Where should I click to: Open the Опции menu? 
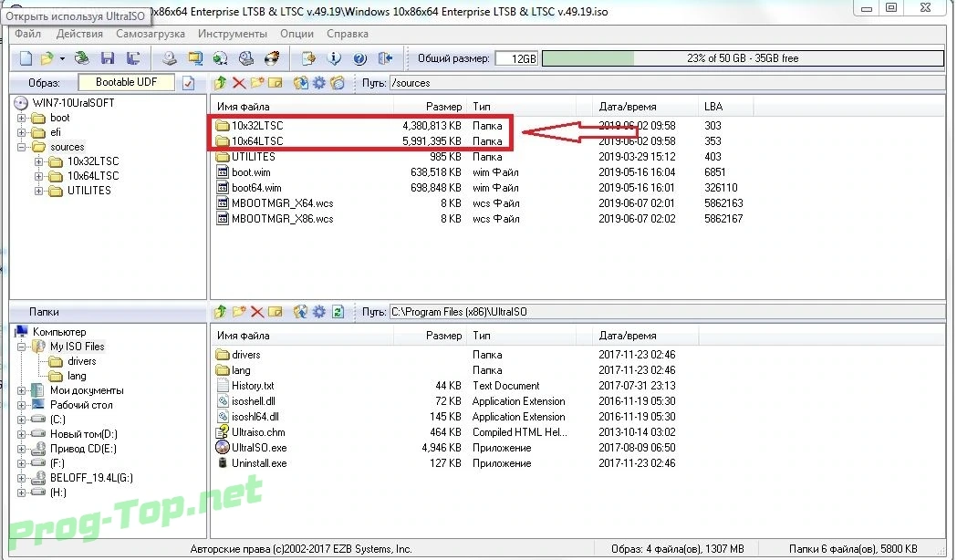coord(296,34)
